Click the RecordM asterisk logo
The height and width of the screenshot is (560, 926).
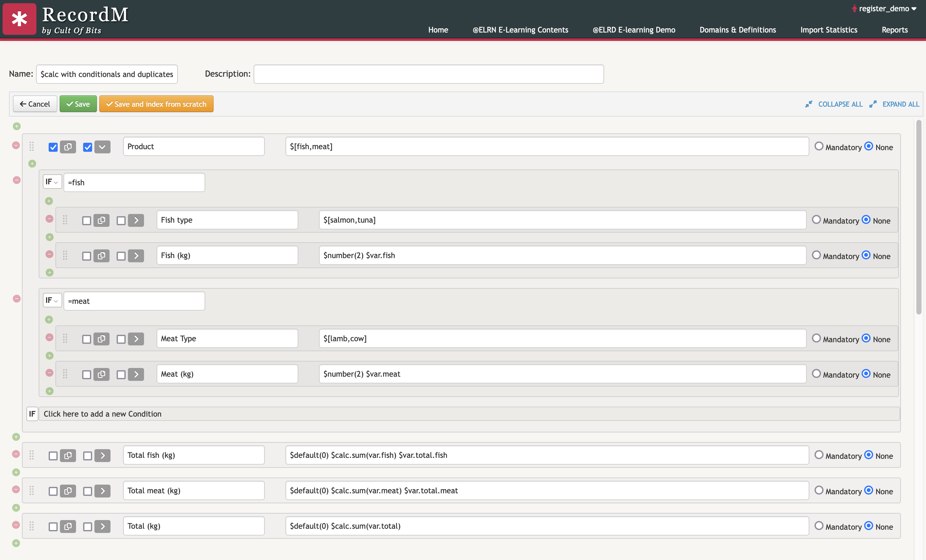tap(20, 19)
